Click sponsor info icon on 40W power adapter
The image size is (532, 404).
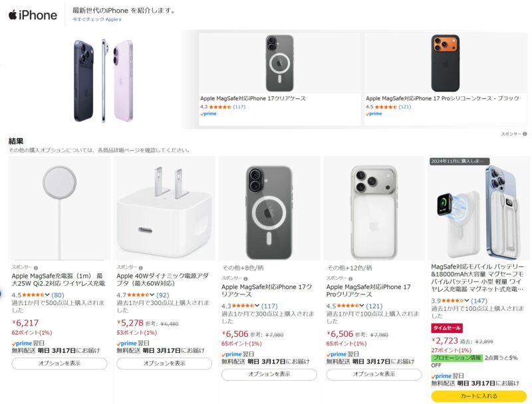tap(141, 267)
